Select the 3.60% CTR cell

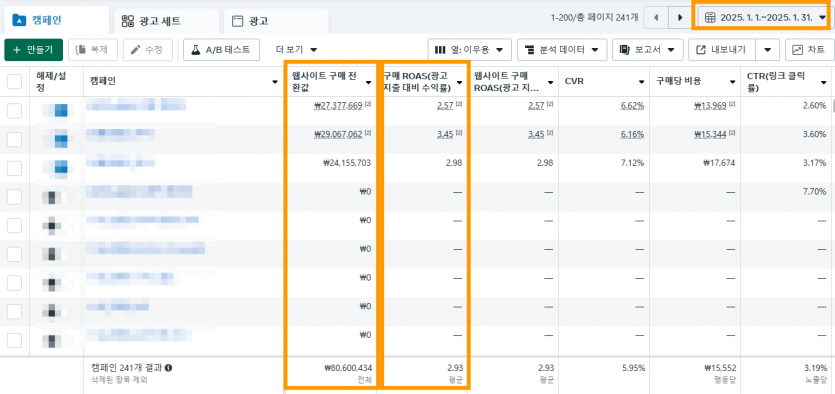click(814, 134)
